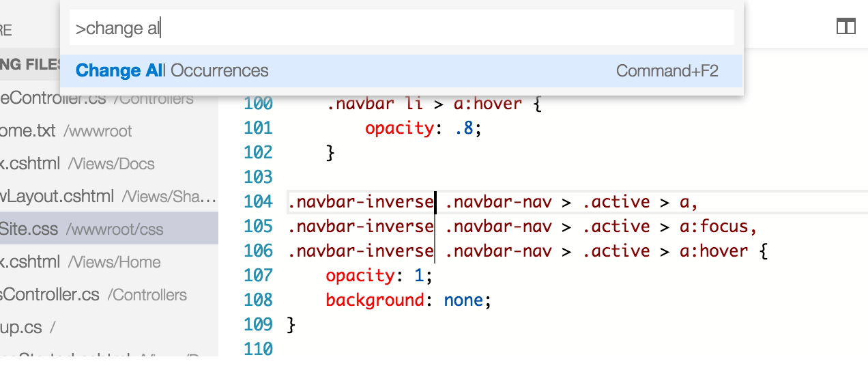Open Site.css in the file list
The image size is (868, 370).
click(109, 229)
